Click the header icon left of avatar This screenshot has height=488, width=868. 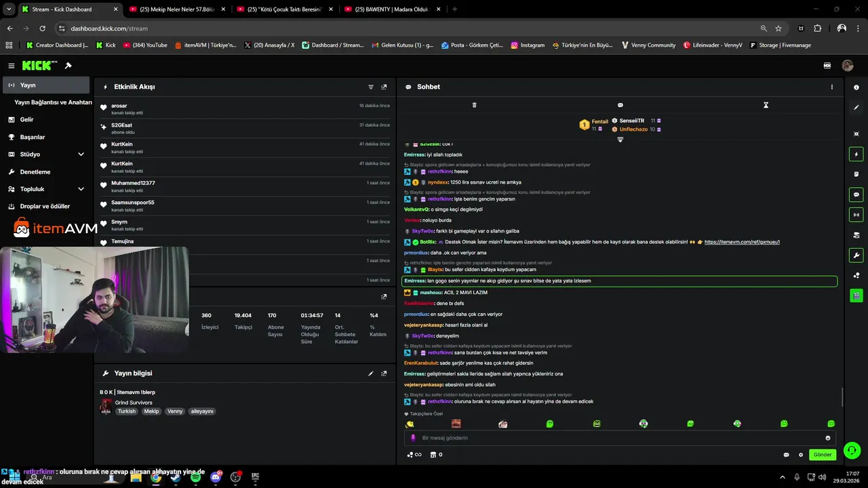[827, 66]
